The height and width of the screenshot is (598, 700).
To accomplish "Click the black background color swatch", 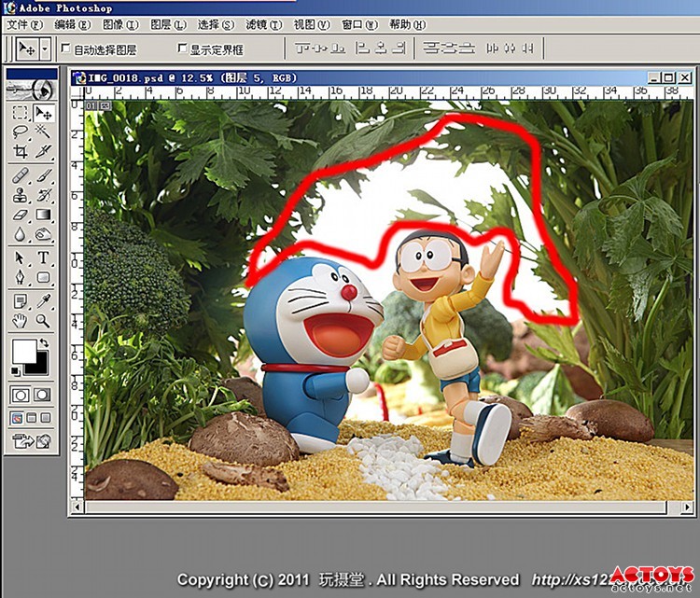I will [x=39, y=368].
